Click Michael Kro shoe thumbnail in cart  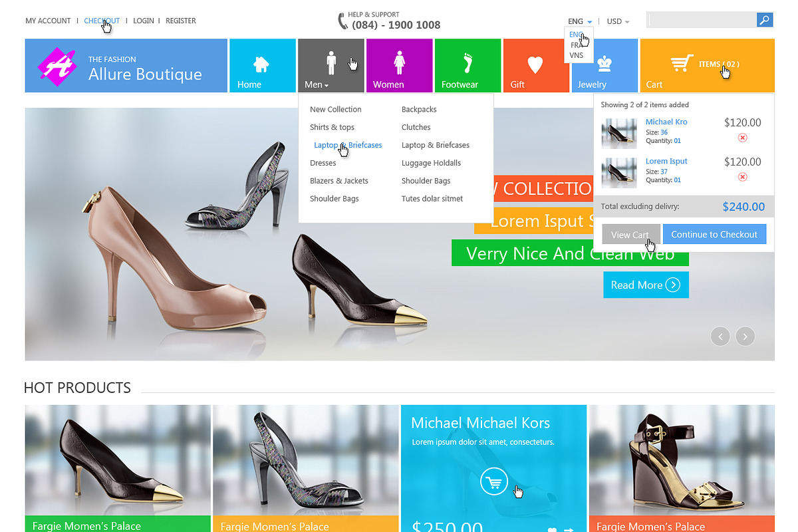619,133
